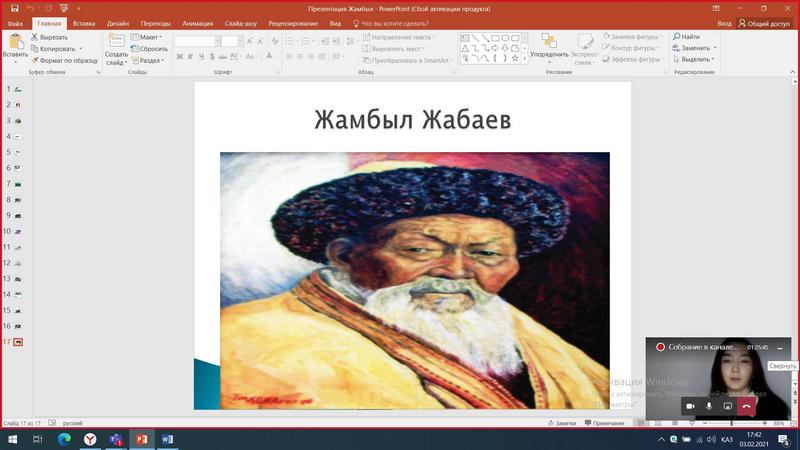The height and width of the screenshot is (450, 800).
Task: Switch to Normal view in status bar
Action: click(641, 423)
